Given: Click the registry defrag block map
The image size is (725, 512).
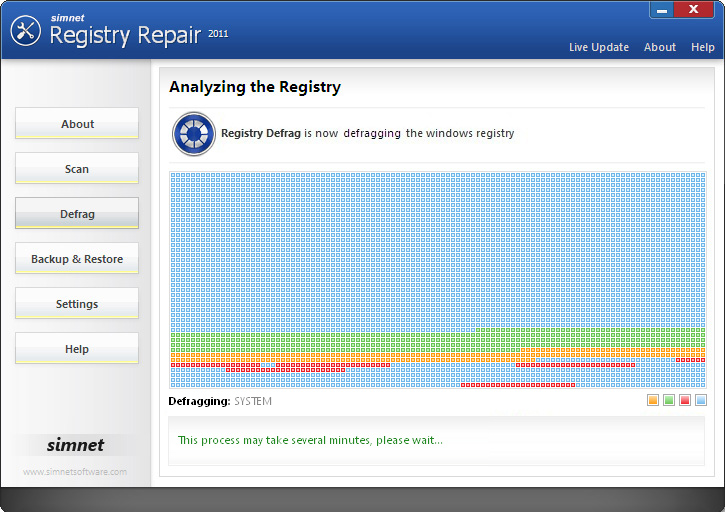Looking at the screenshot, I should 438,280.
